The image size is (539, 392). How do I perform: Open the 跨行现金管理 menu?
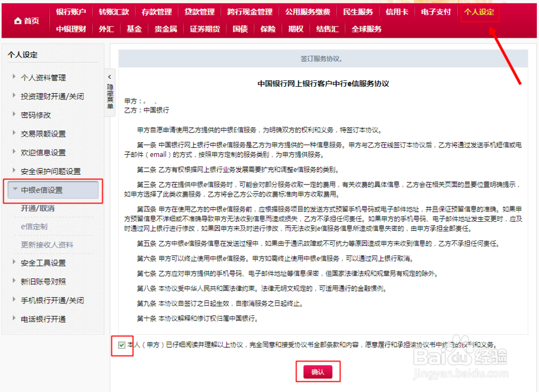click(250, 12)
